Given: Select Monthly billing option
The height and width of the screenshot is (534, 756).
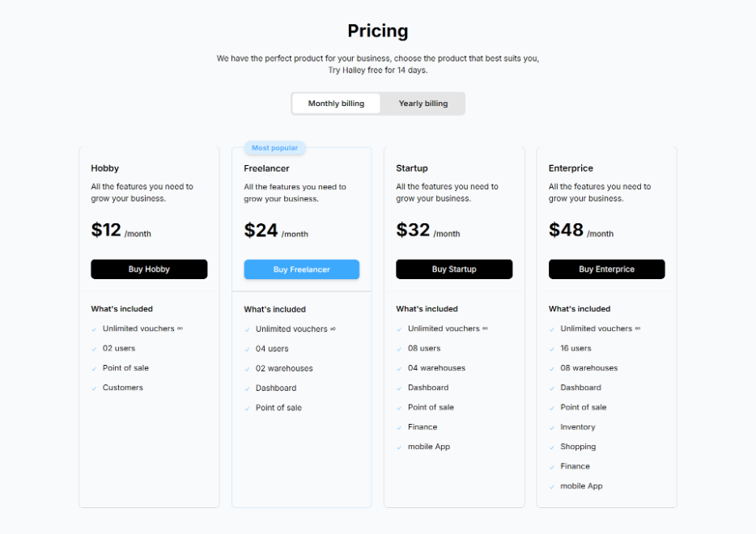Looking at the screenshot, I should click(336, 104).
